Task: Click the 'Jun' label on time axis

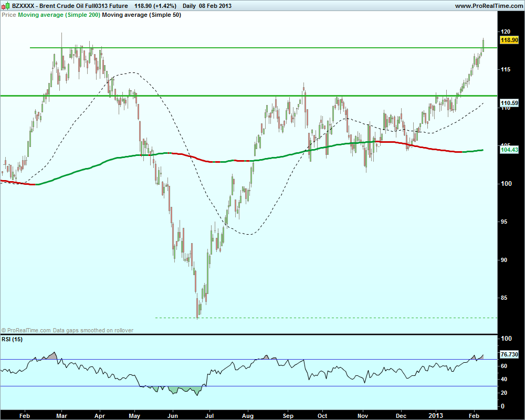Action: pos(172,416)
